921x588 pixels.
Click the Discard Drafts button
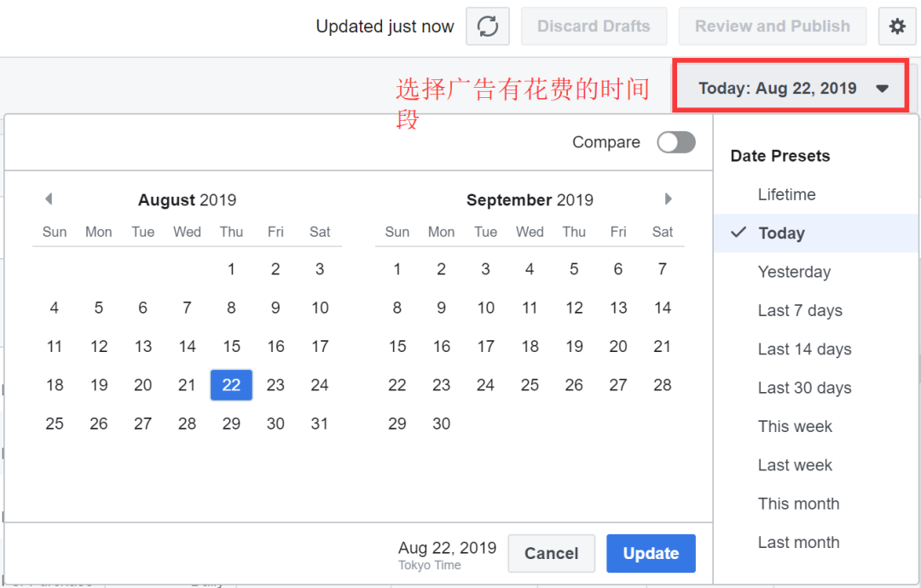coord(594,26)
